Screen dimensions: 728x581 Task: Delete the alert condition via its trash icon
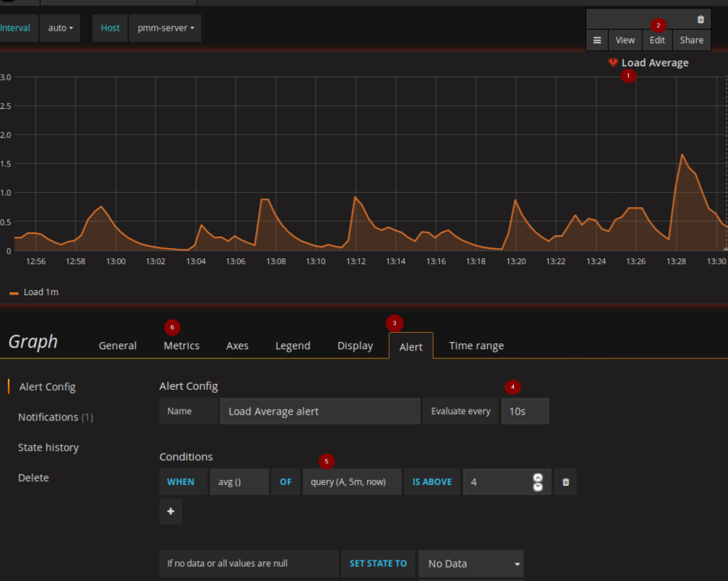tap(565, 481)
